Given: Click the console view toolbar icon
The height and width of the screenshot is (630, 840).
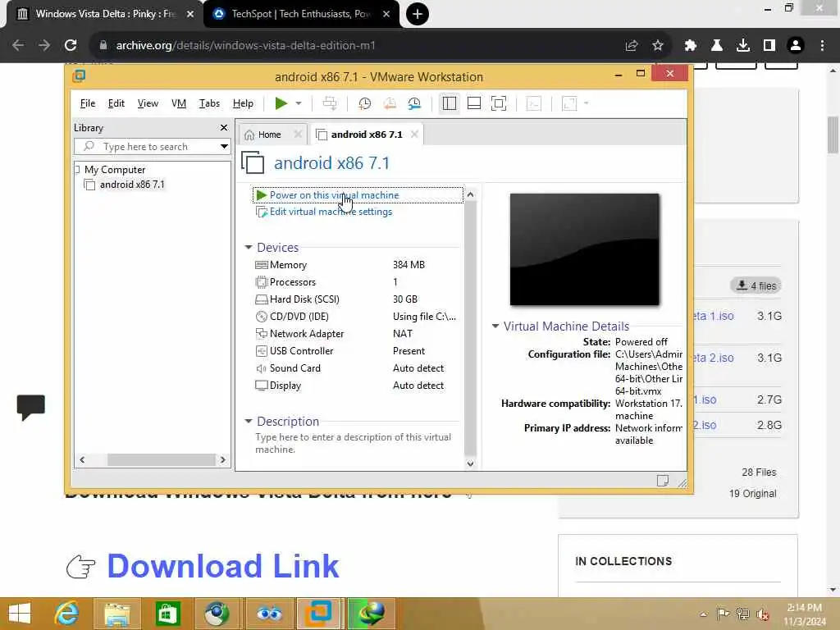Looking at the screenshot, I should (x=533, y=103).
